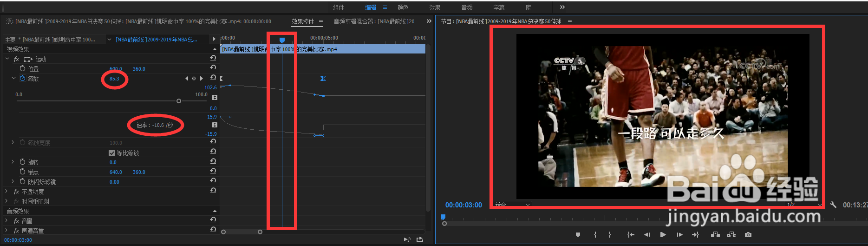
Task: Uncheck the 等比缩放 checkbox
Action: point(112,153)
